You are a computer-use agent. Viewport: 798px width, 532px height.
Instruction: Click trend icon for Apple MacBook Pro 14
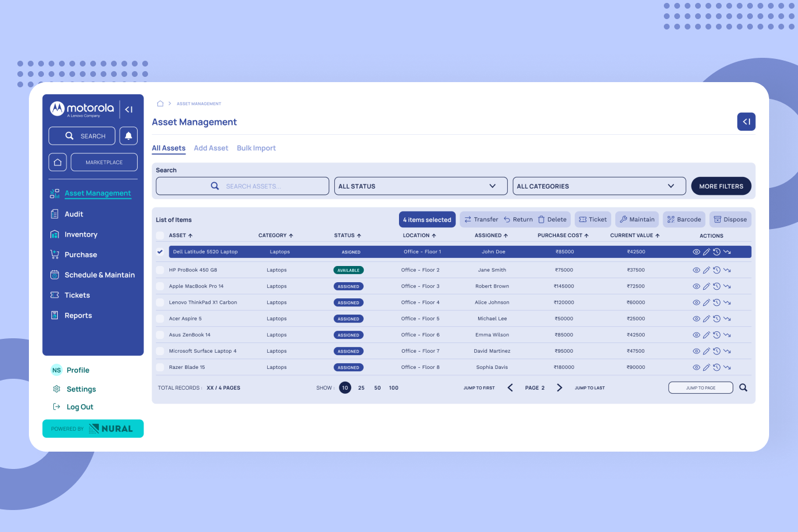727,286
